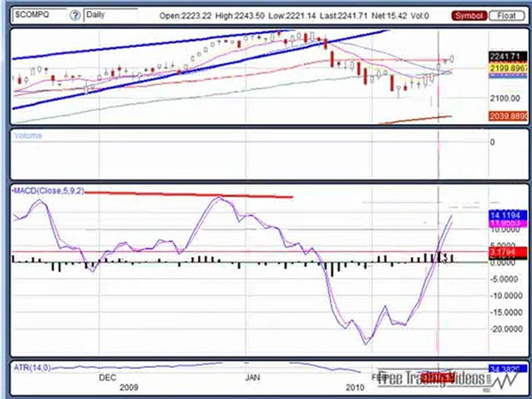The image size is (532, 399).
Task: Click the Float button
Action: coord(507,16)
